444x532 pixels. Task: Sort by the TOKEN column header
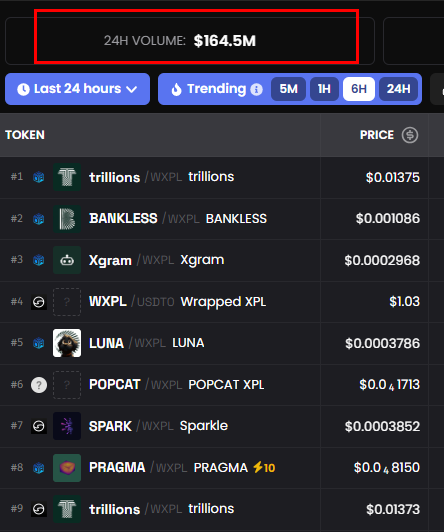25,135
